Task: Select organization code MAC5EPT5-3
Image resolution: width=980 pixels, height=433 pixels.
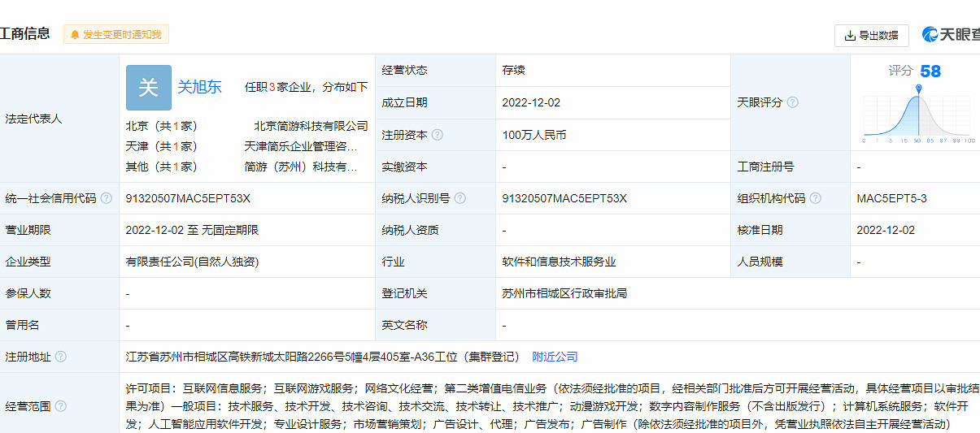Action: 891,198
